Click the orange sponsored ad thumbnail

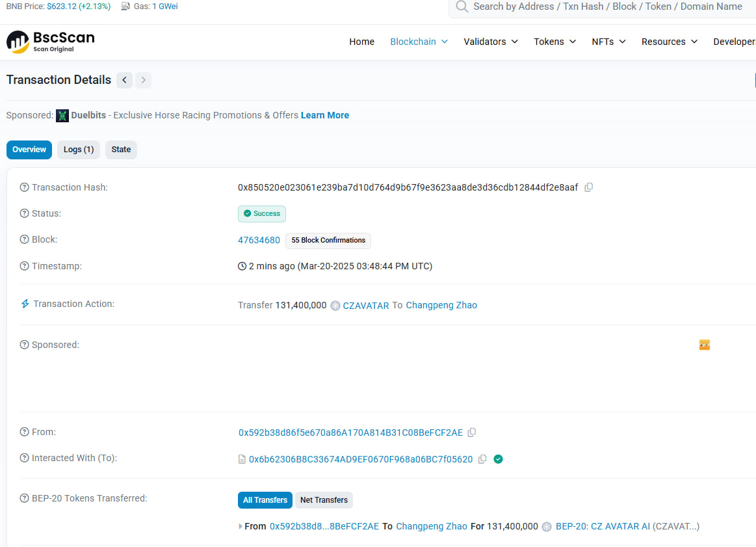tap(705, 345)
